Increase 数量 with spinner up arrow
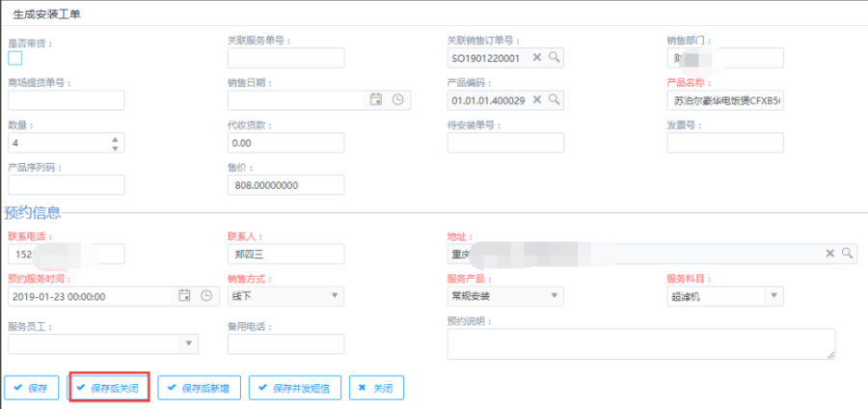 click(116, 138)
